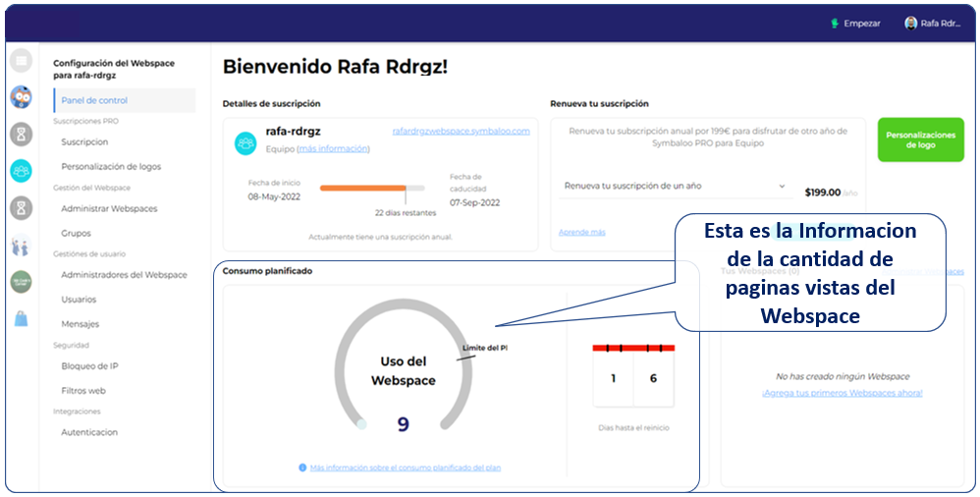Click the más información link
The image size is (980, 497).
[x=334, y=148]
